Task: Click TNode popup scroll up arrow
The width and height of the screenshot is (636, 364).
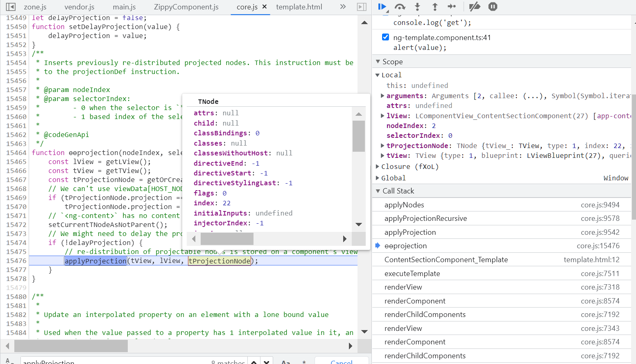Action: 359,114
